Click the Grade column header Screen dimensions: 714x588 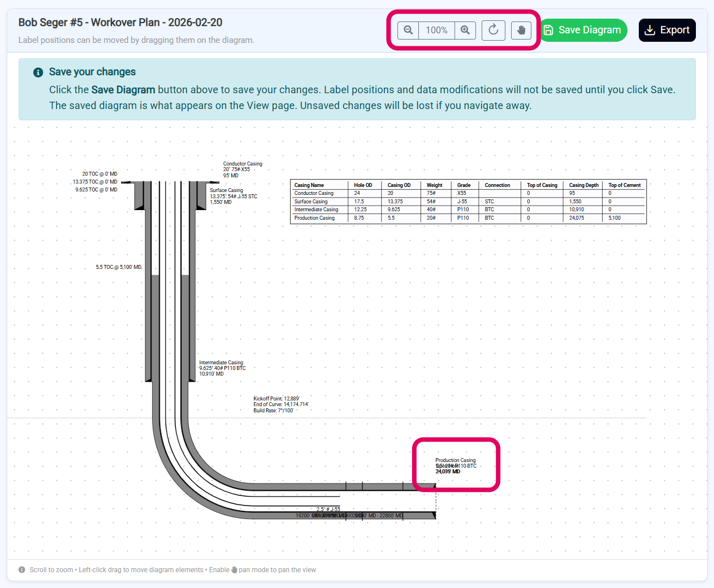[x=464, y=185]
